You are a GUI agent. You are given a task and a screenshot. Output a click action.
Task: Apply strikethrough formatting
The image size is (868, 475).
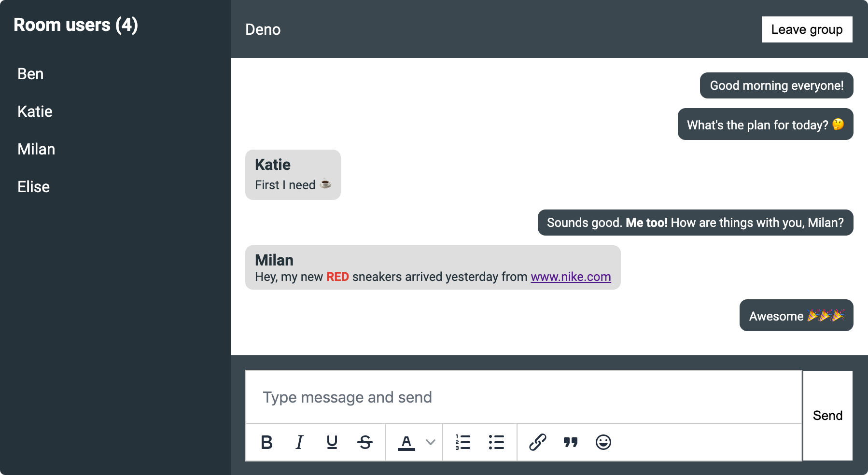click(x=365, y=442)
